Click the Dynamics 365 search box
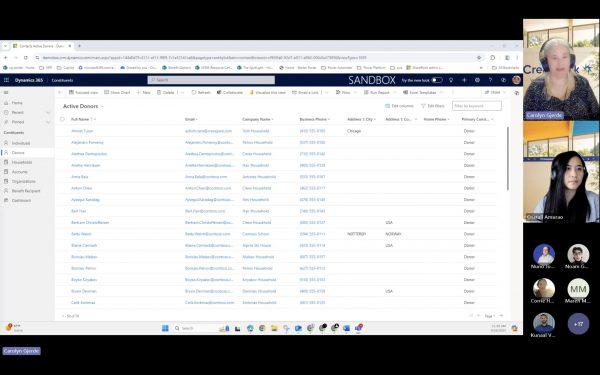 [x=211, y=80]
